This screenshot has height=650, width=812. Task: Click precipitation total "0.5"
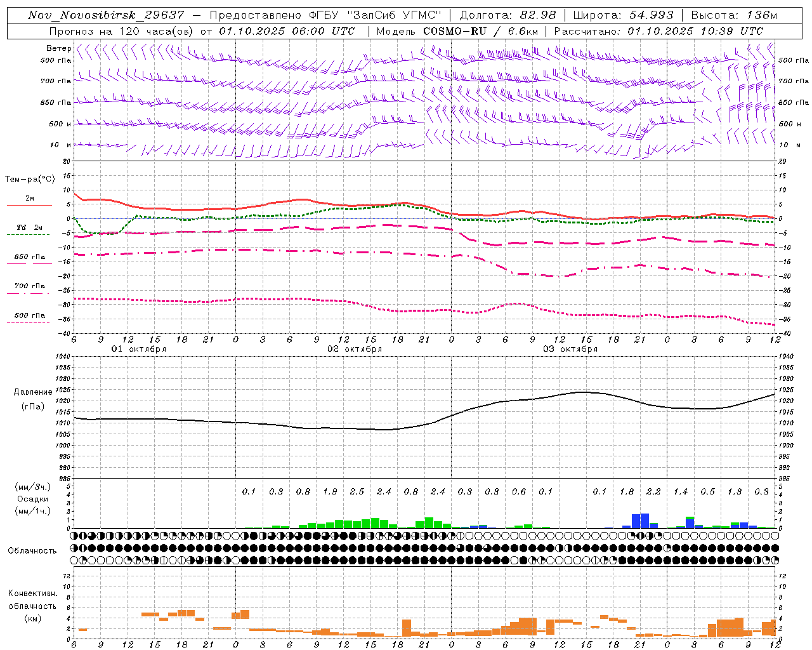point(707,491)
